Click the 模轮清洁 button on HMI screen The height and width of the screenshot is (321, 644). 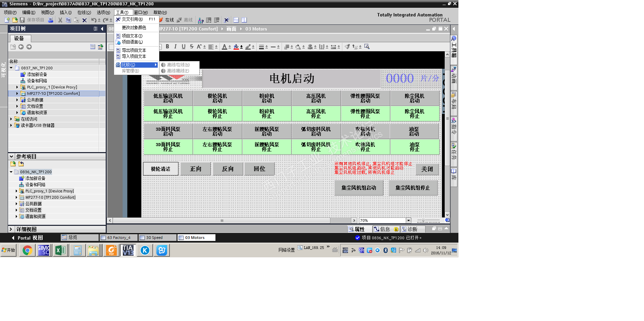[160, 169]
